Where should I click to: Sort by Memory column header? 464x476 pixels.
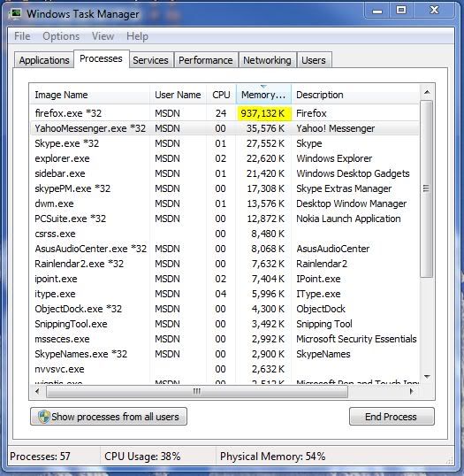(x=263, y=95)
